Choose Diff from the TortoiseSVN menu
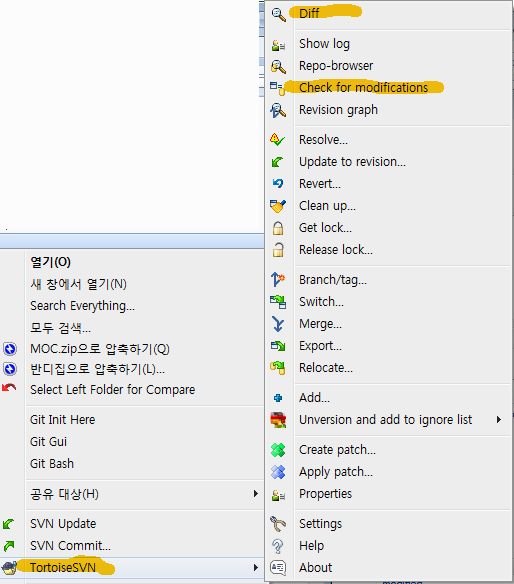The image size is (514, 584). tap(309, 14)
